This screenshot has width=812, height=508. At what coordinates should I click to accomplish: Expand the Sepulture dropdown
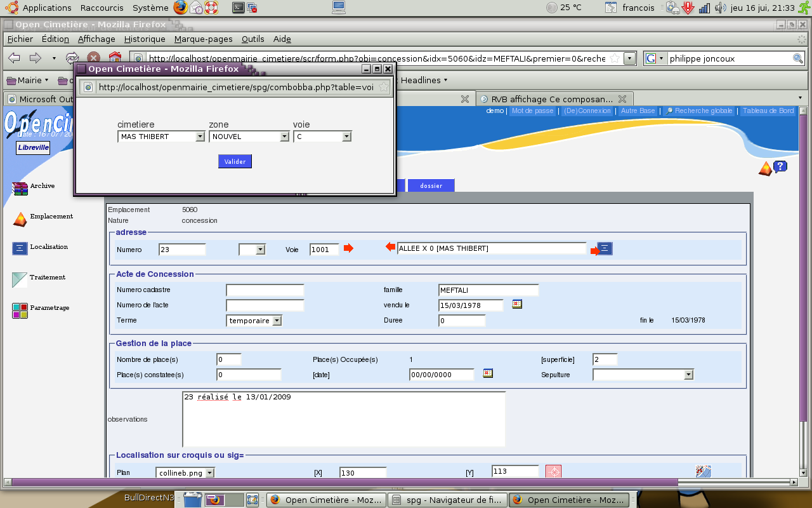pyautogui.click(x=643, y=375)
